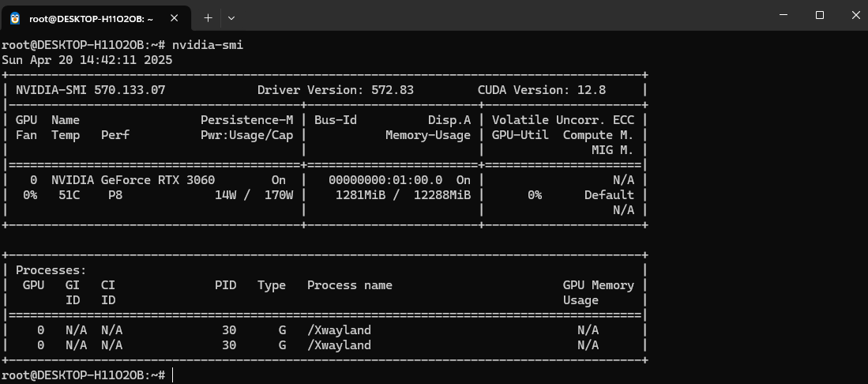Open a new terminal tab
The height and width of the screenshot is (384, 868).
tap(209, 18)
